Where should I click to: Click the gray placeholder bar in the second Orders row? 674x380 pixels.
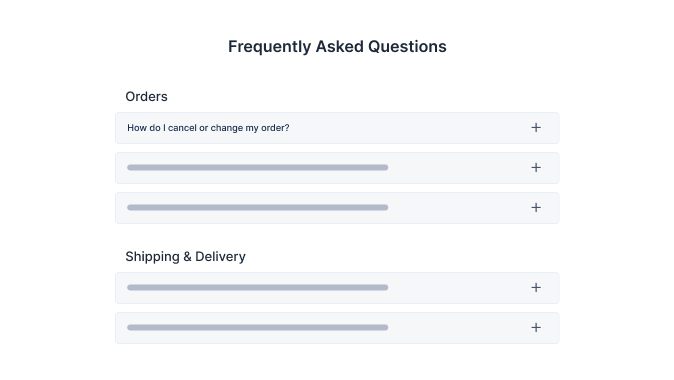(x=257, y=168)
